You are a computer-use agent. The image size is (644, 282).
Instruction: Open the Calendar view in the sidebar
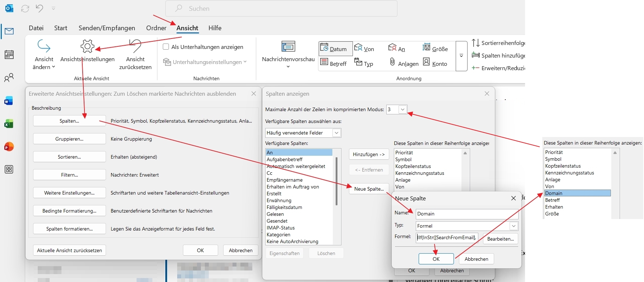[x=9, y=54]
